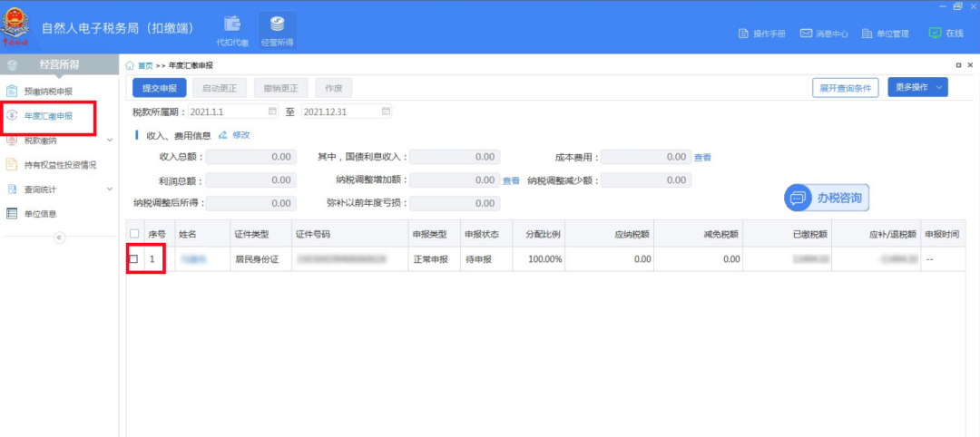The image size is (980, 437).
Task: Click the 提交申报 button
Action: (160, 88)
